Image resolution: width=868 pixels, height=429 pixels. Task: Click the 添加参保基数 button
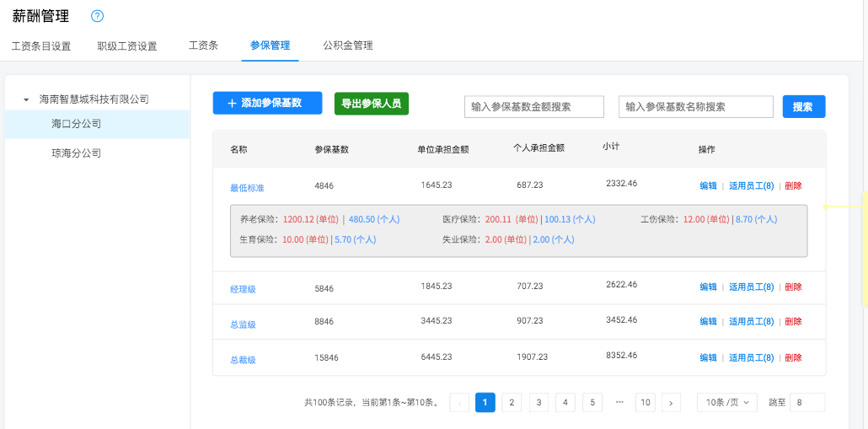click(267, 103)
